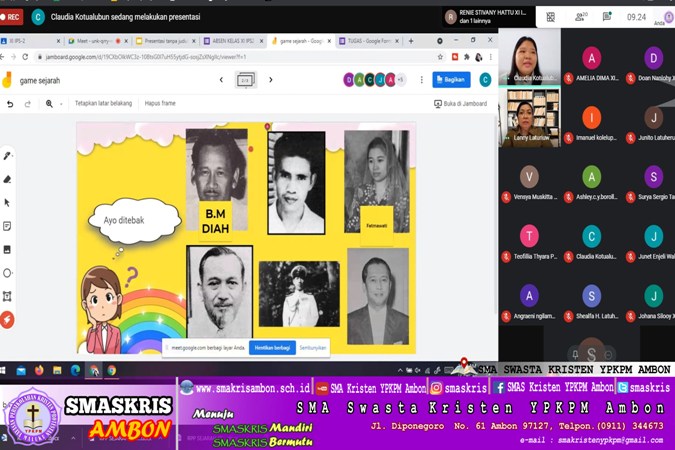Image resolution: width=675 pixels, height=450 pixels.
Task: Switch to ABSEN KELAS XI IPS tab
Action: point(233,41)
